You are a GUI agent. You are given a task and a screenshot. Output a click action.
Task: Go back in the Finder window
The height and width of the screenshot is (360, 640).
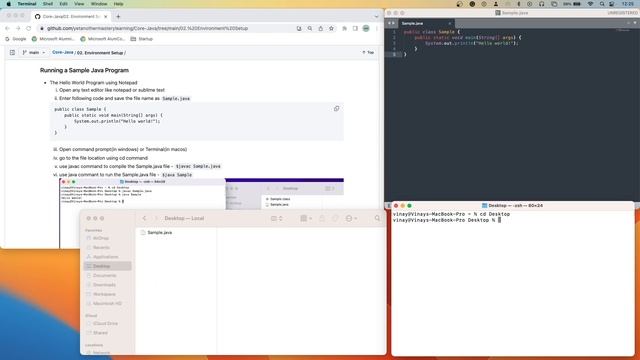pos(144,218)
